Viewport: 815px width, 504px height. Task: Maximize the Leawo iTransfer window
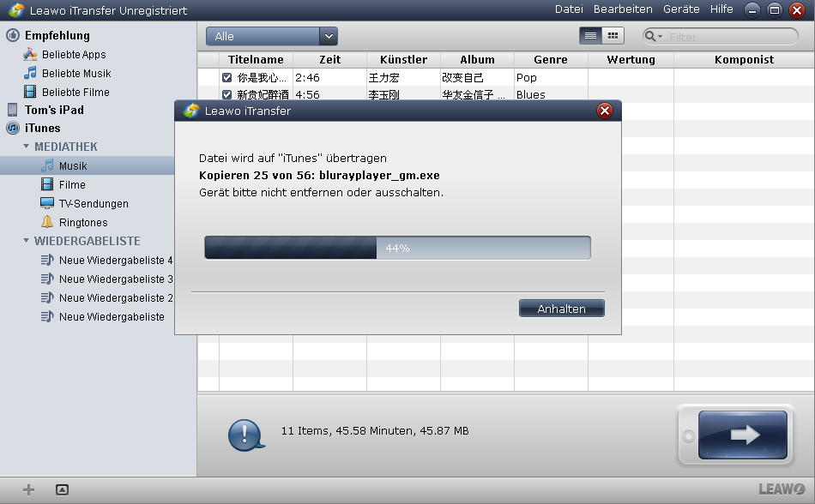775,10
